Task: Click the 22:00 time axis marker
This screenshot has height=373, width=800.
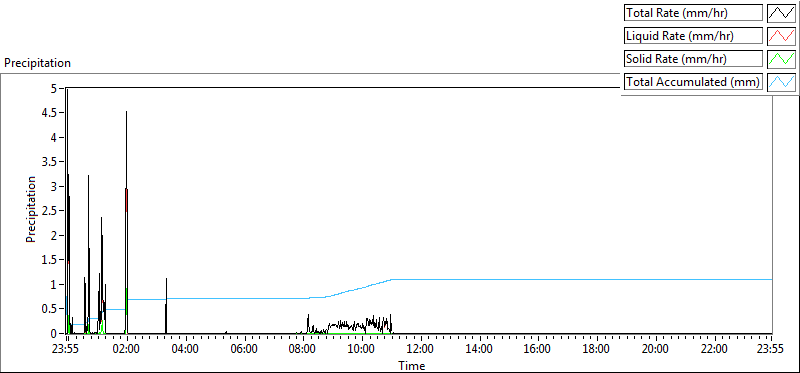Action: pos(714,350)
